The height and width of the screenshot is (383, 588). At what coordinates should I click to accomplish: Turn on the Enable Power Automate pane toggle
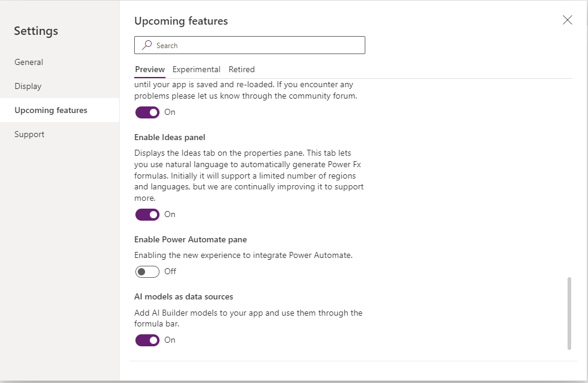[147, 271]
